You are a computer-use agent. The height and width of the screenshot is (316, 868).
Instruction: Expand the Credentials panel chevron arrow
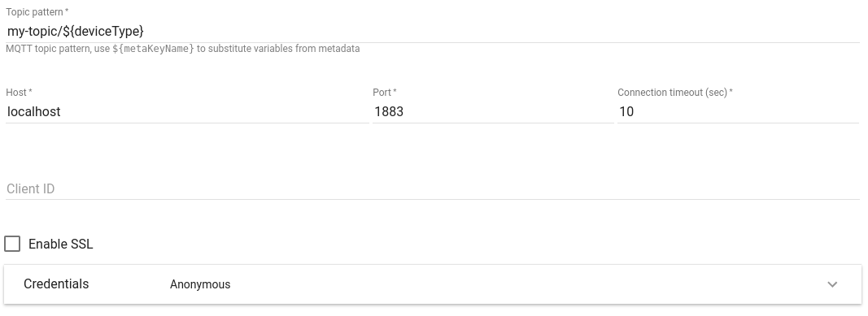click(832, 284)
